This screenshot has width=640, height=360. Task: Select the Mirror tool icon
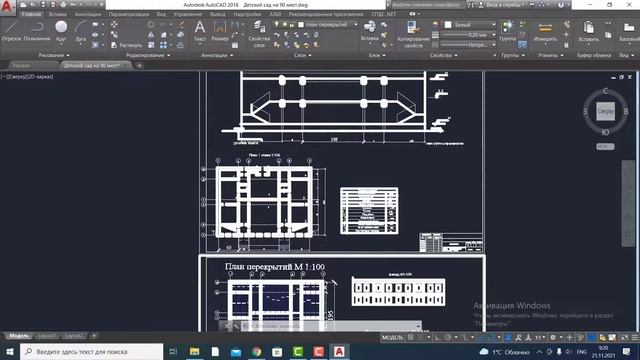tap(151, 35)
